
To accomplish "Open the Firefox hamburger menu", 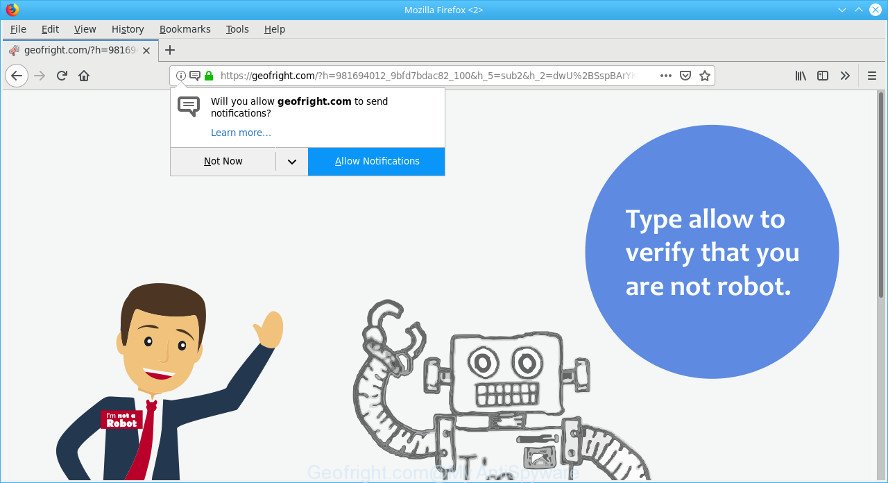I will (x=872, y=75).
